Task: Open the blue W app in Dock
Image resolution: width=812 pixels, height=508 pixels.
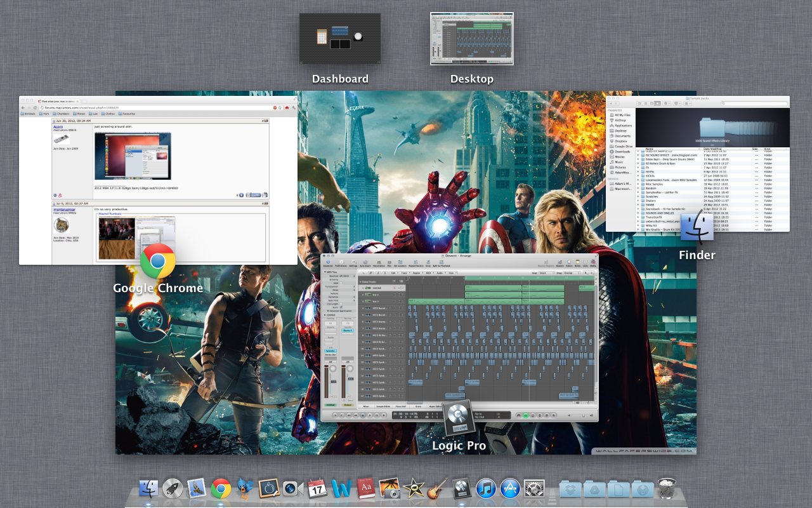Action: (x=341, y=488)
